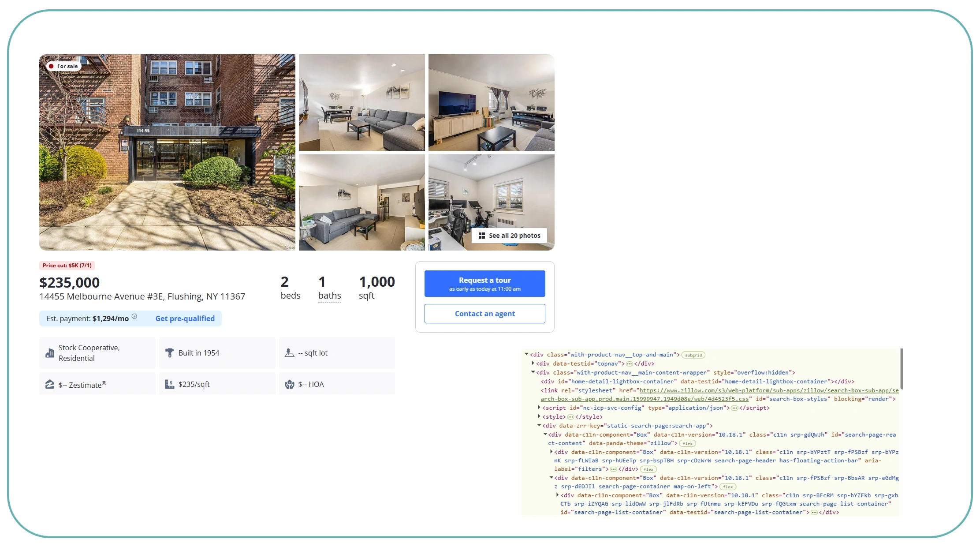The height and width of the screenshot is (547, 980).
Task: Click the ellipsis in the style element
Action: coord(570,417)
